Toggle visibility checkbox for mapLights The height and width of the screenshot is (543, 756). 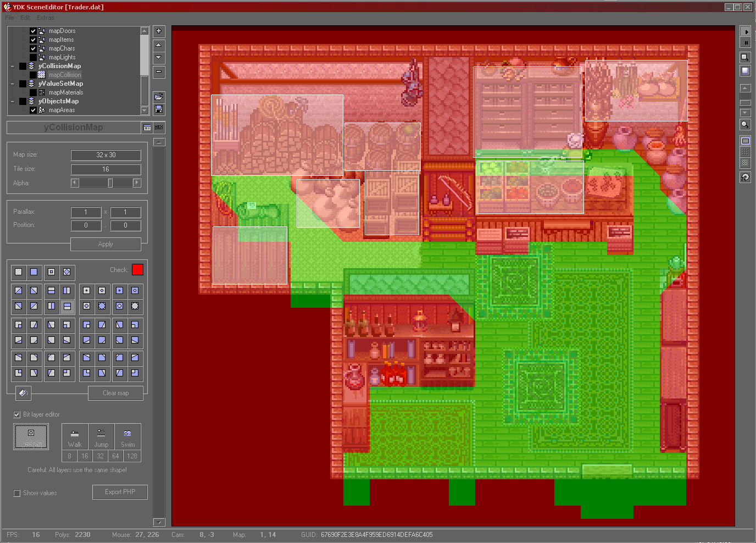tap(33, 57)
